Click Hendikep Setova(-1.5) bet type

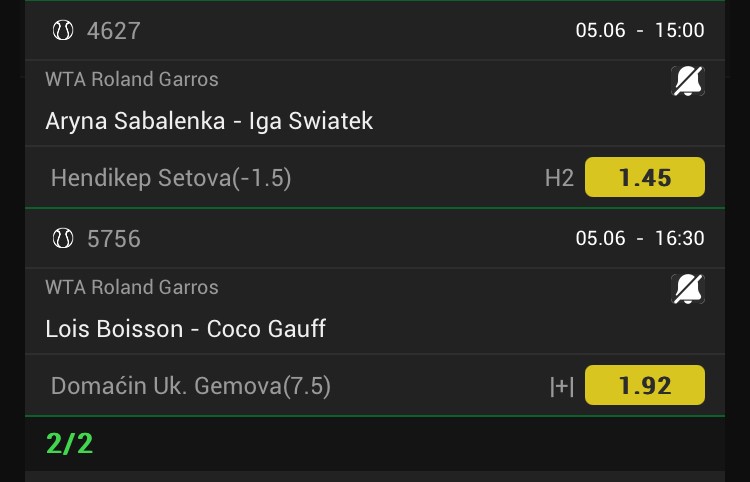pyautogui.click(x=171, y=178)
